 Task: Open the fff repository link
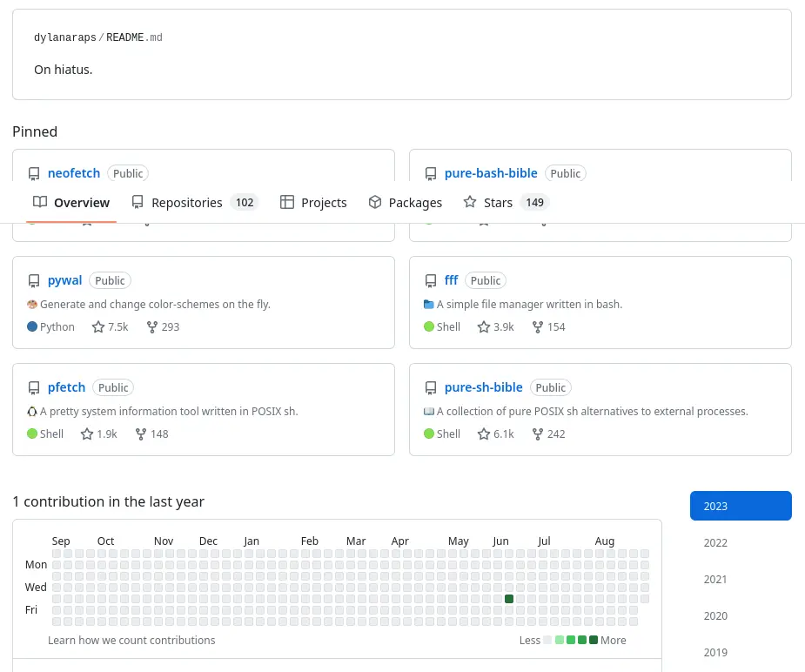click(x=452, y=280)
